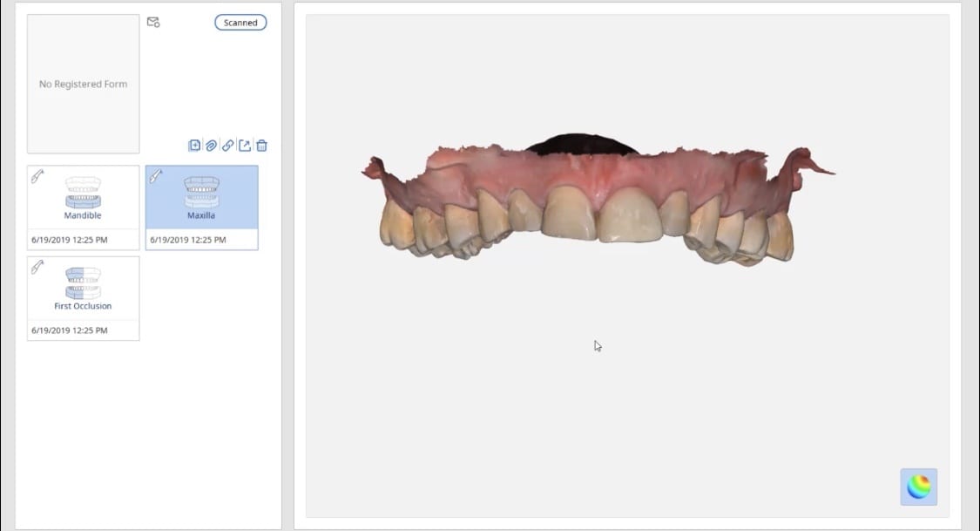
Task: Click the add-copy icon in the toolbar
Action: point(194,146)
